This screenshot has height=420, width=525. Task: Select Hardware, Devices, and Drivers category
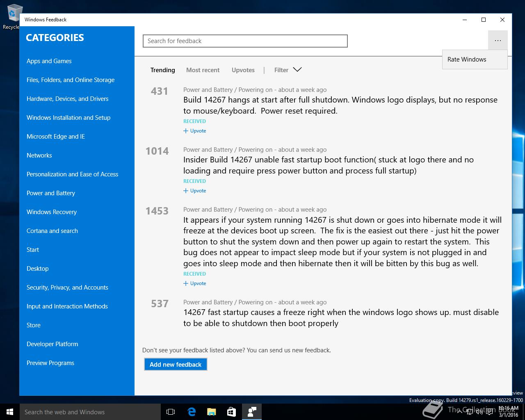click(67, 99)
